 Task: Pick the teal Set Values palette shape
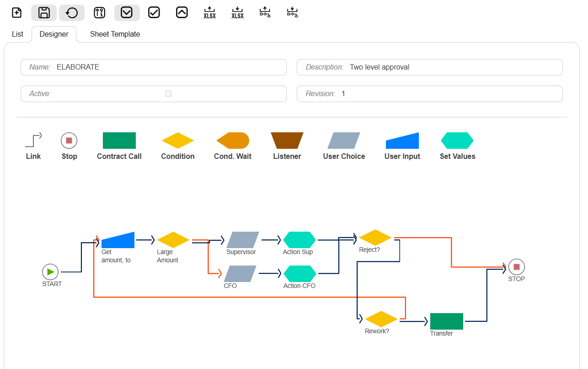point(457,141)
